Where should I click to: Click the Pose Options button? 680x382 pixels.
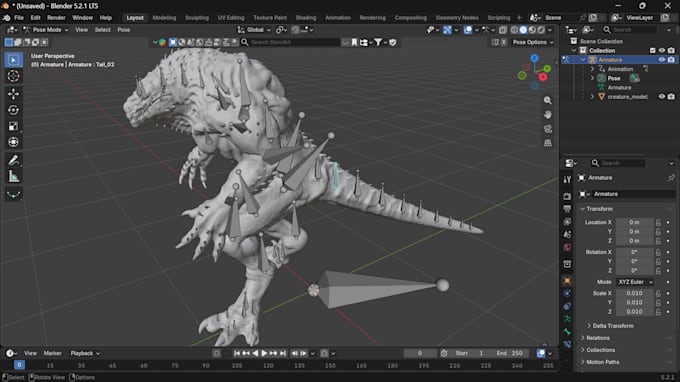pos(533,42)
